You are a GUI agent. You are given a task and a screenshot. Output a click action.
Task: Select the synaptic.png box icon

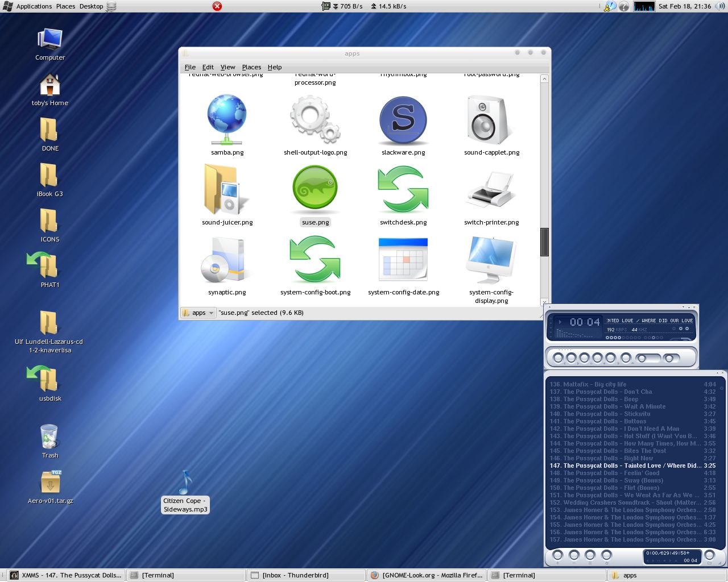[225, 260]
